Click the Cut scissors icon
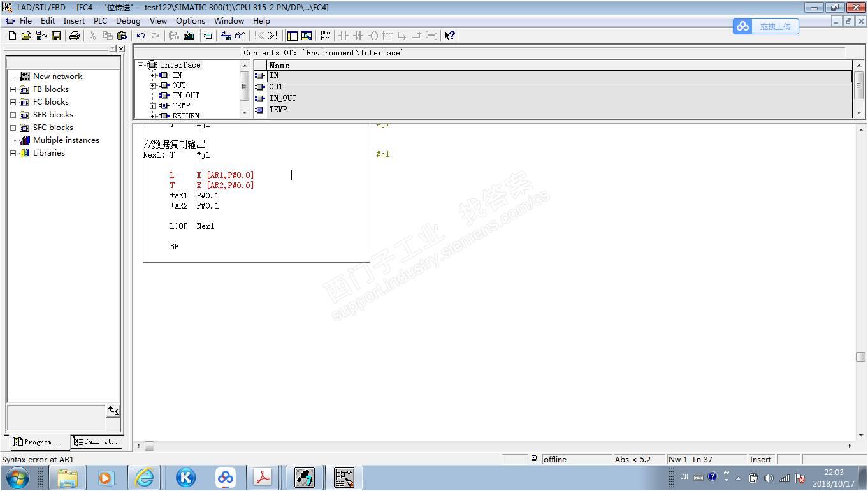868x491 pixels. (93, 36)
